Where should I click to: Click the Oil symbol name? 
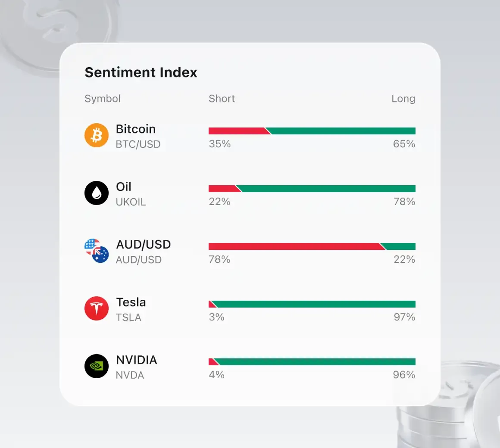coord(124,187)
